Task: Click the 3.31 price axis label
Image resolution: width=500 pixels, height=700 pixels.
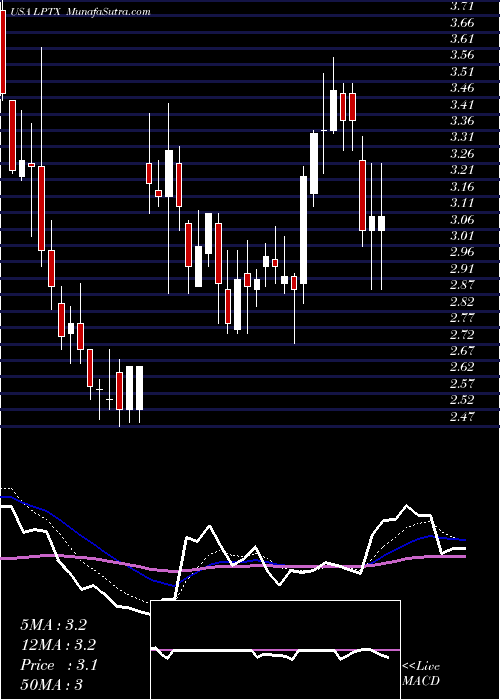Action: click(x=462, y=138)
